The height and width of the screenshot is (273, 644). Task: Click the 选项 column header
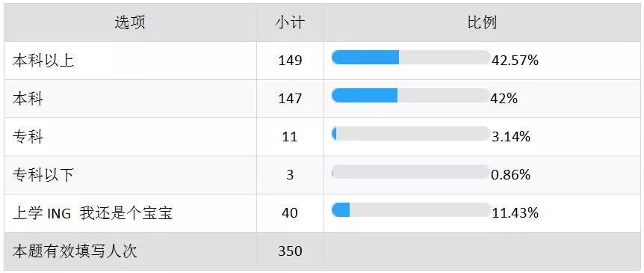tap(130, 23)
